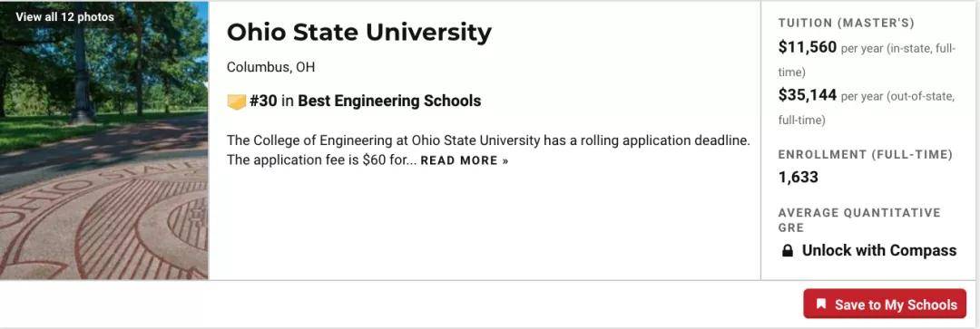
Task: Select the $11,560 in-state tuition figure
Action: pyautogui.click(x=807, y=47)
